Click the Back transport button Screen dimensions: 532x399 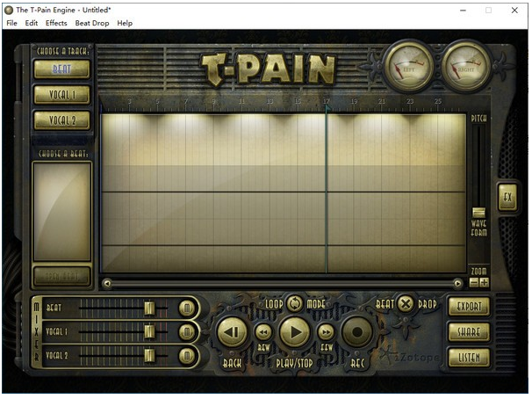pos(233,332)
